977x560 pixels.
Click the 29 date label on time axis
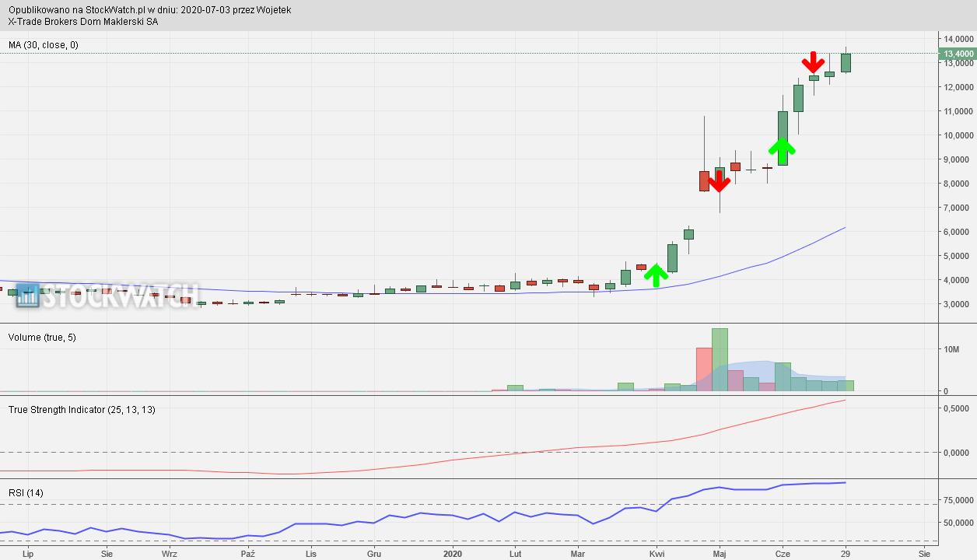point(846,554)
